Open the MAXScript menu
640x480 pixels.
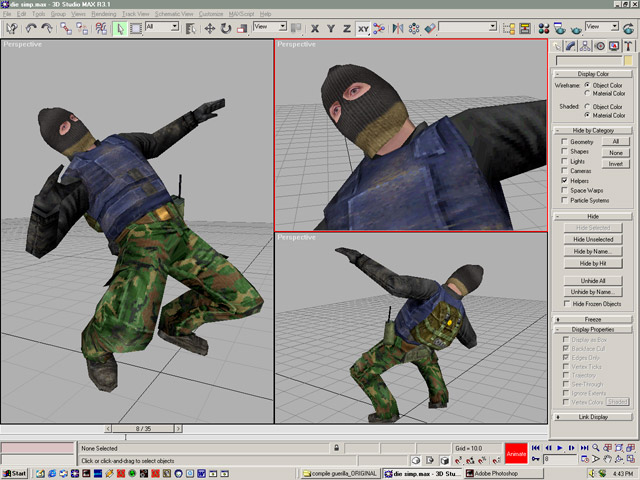coord(241,14)
